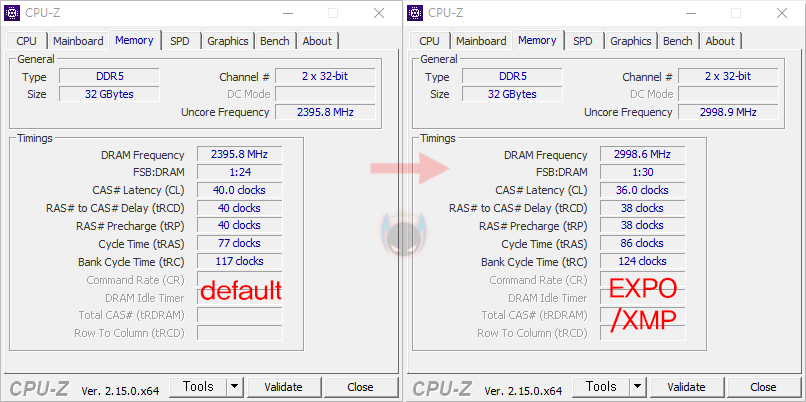Click the CPU-Z app icon in right window title bar
Image resolution: width=806 pixels, height=402 pixels.
(x=415, y=13)
